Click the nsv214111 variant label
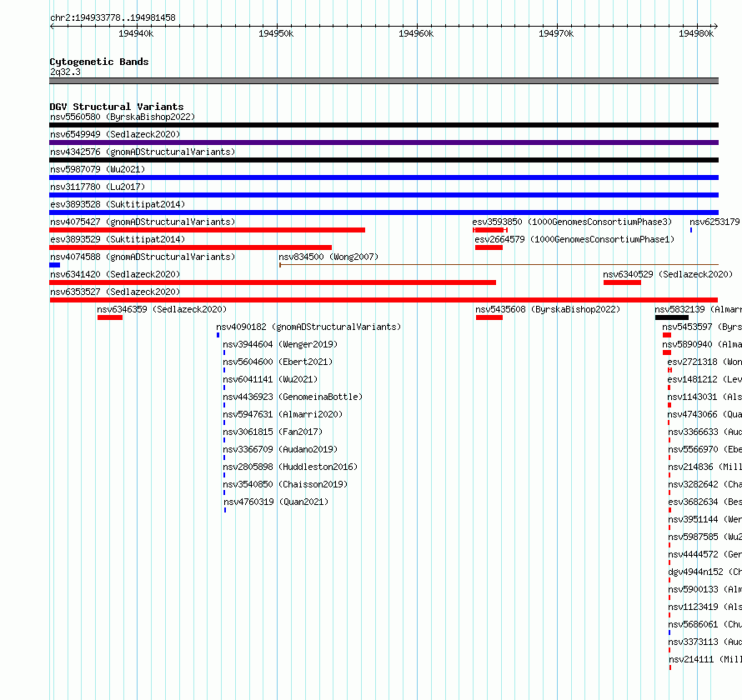 tap(705, 659)
